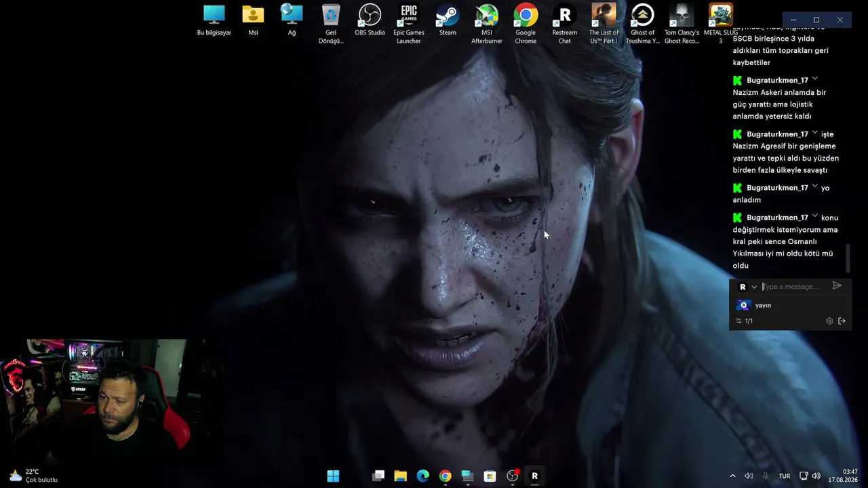Click the 'yayın' channel label
The height and width of the screenshot is (488, 868).
coord(763,306)
